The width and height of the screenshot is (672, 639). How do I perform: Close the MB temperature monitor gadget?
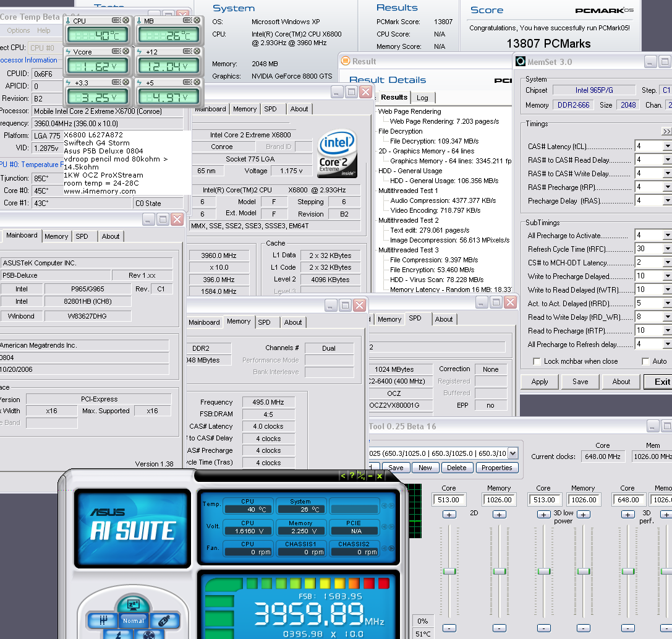click(x=197, y=20)
